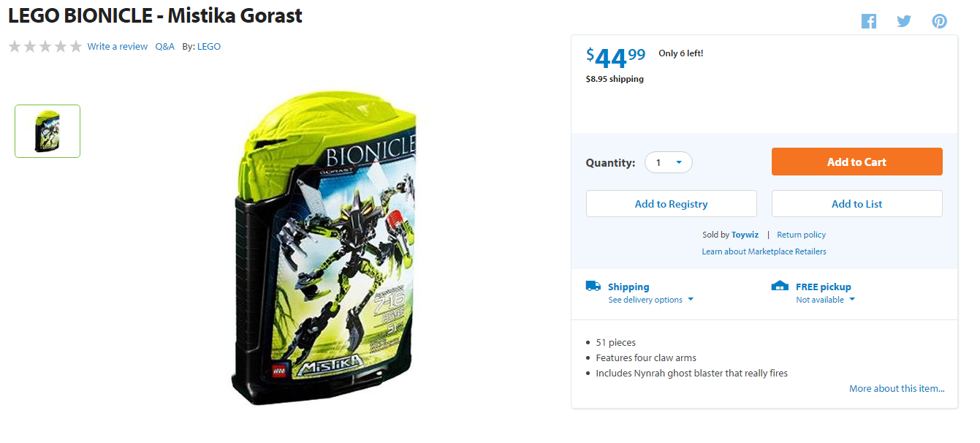Select the third rating star
The image size is (980, 443).
45,47
